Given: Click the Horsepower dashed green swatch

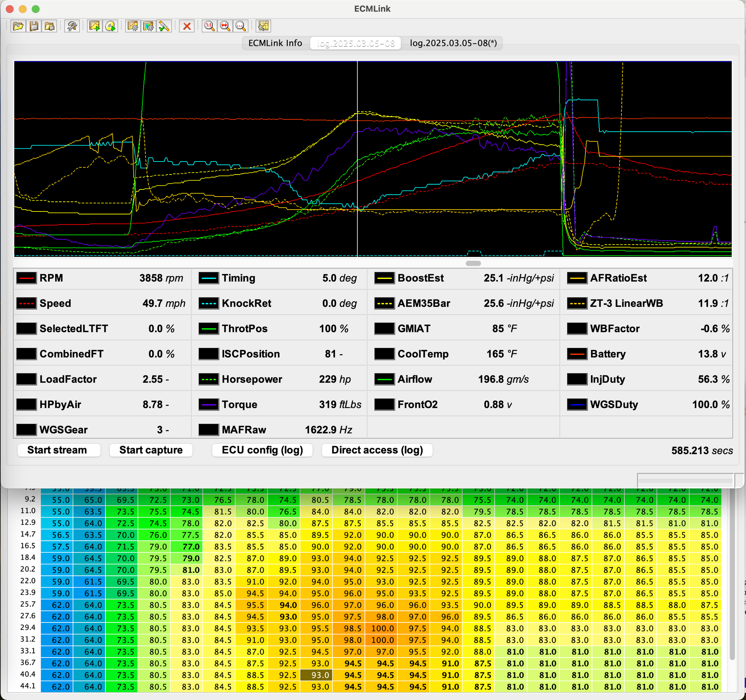Looking at the screenshot, I should [x=209, y=379].
